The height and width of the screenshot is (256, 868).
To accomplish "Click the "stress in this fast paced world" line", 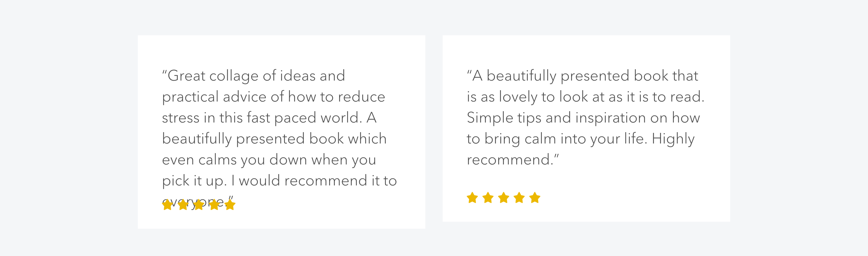I will (269, 118).
